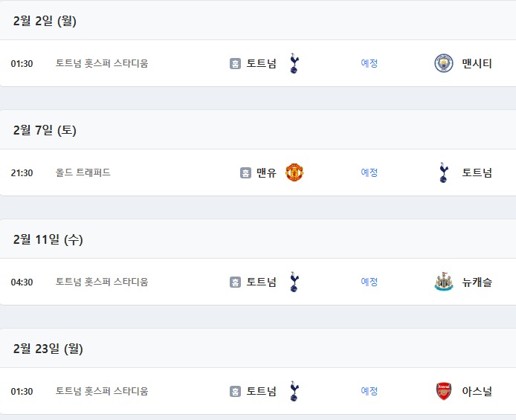The height and width of the screenshot is (420, 516).
Task: Click the Manchester City crest
Action: (x=444, y=63)
